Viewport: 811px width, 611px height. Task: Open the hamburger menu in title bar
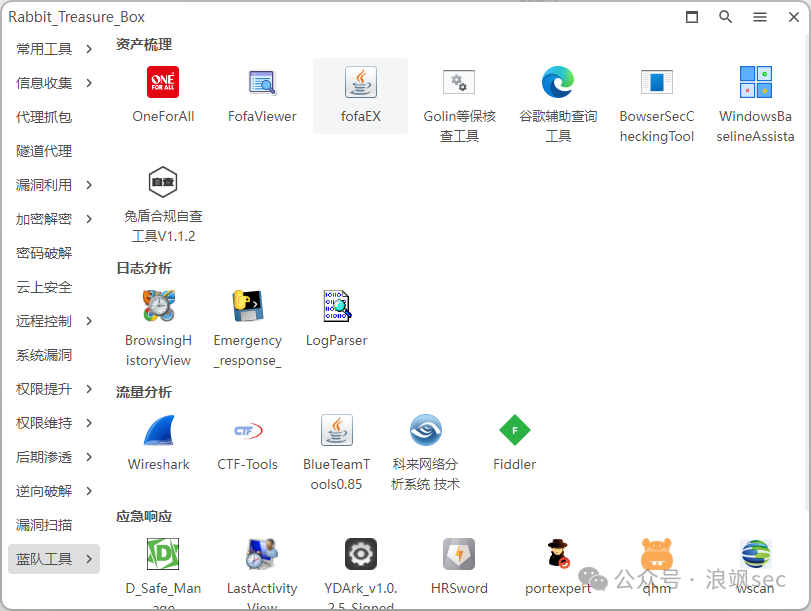click(x=760, y=17)
